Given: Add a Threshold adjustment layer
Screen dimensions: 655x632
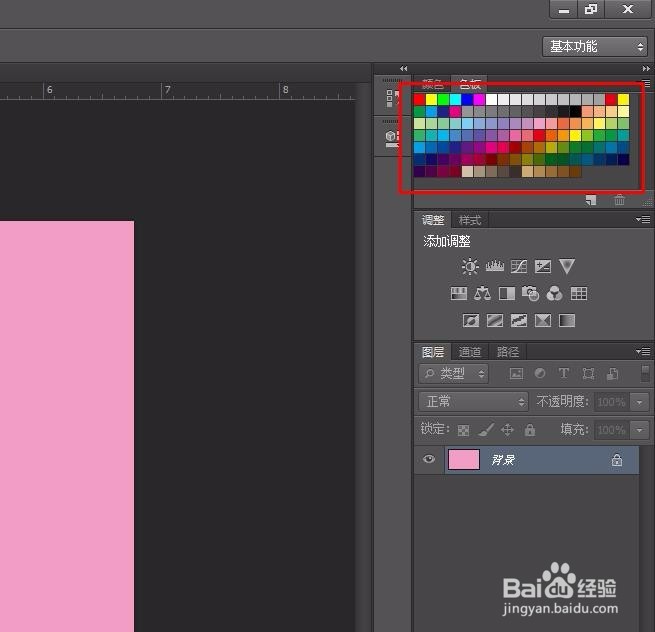Looking at the screenshot, I should (519, 320).
